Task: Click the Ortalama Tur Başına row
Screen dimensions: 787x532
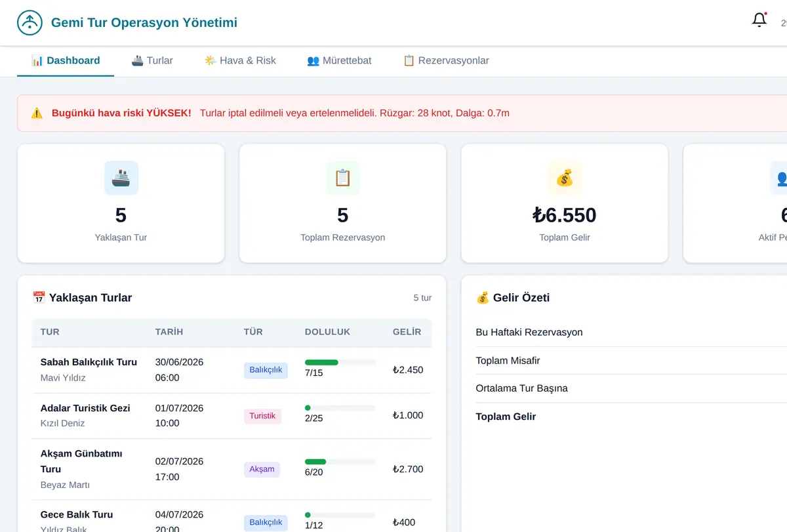Action: 631,388
